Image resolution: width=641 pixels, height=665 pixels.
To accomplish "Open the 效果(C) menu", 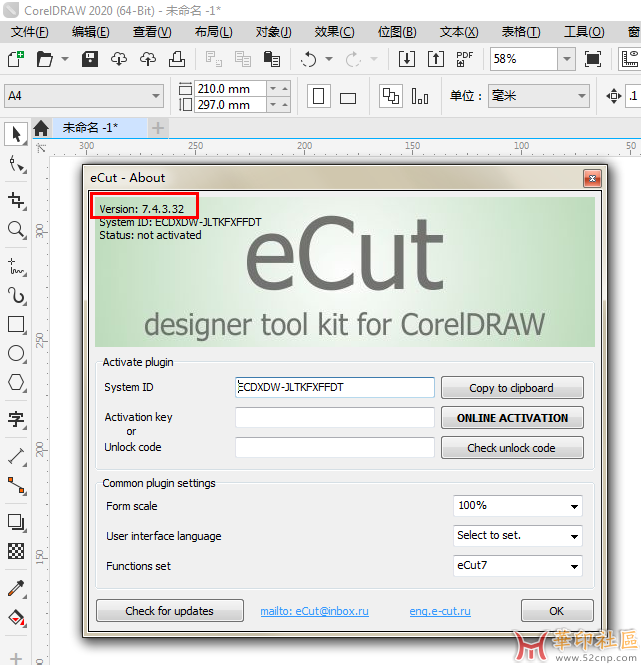I will click(334, 32).
